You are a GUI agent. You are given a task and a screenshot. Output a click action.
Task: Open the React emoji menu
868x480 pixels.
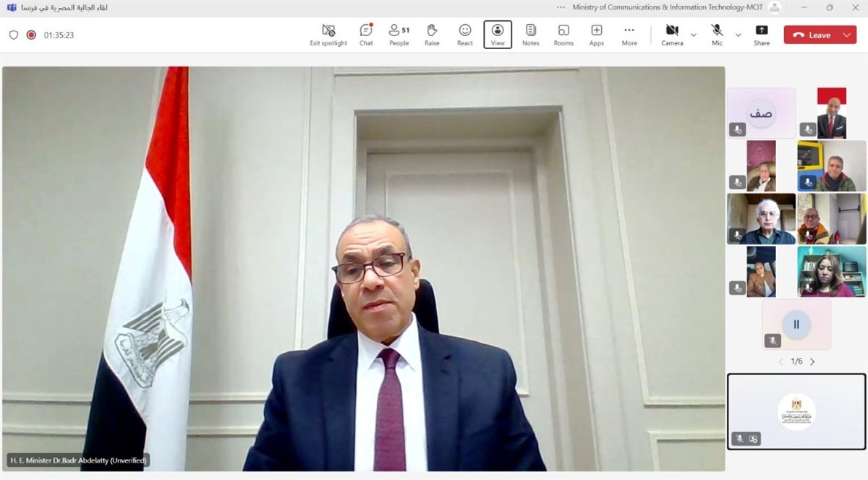click(464, 34)
